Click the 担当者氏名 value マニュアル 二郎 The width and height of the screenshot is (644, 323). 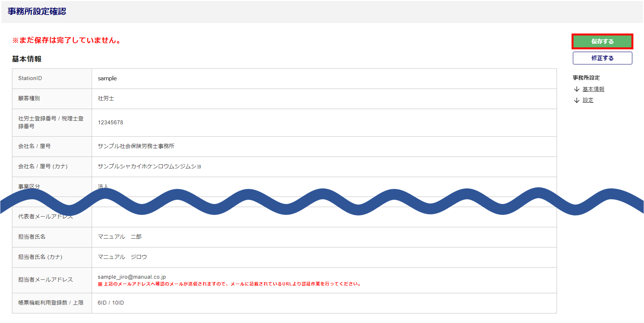coord(119,237)
